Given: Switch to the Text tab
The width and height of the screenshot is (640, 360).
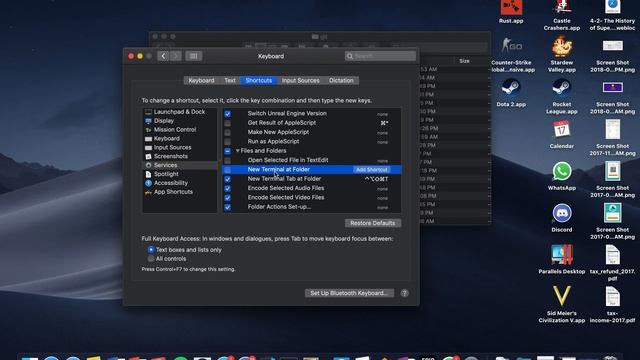Looking at the screenshot, I should (x=230, y=80).
